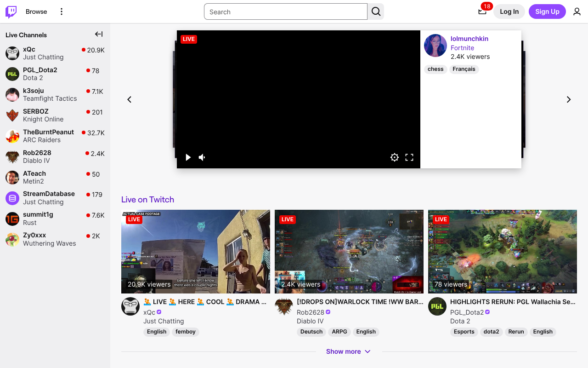Screen dimensions: 588x368
Task: Click xQc avatar under stream card
Action: pos(130,306)
